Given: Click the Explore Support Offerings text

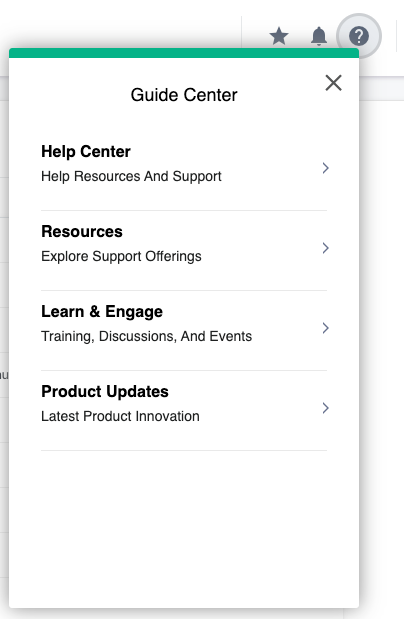Looking at the screenshot, I should pyautogui.click(x=121, y=256).
